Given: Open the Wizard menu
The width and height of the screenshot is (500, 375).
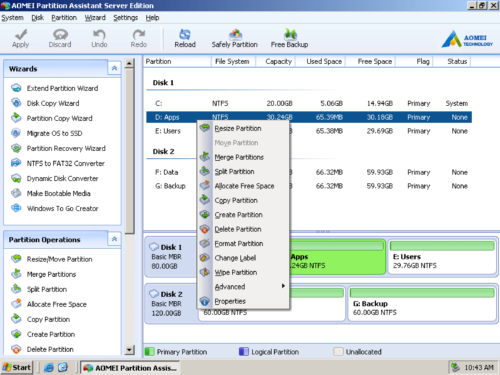Looking at the screenshot, I should tap(95, 18).
